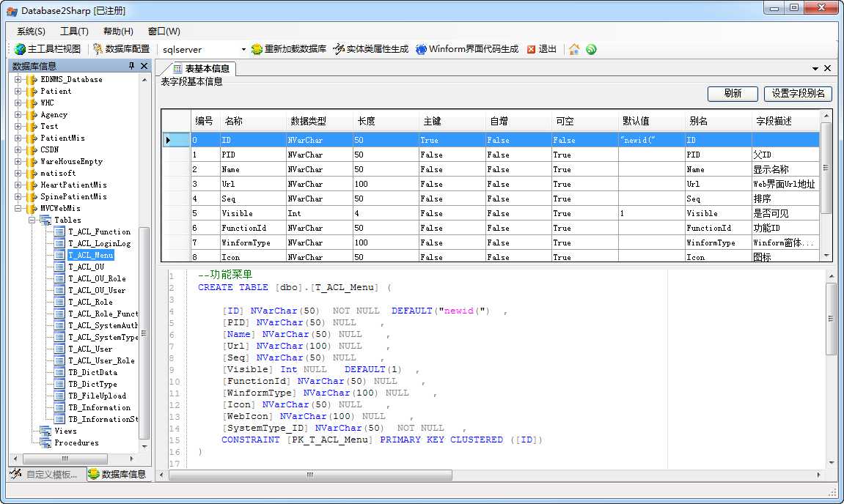The width and height of the screenshot is (844, 504).
Task: Expand the PatientMis database node
Action: pos(18,138)
